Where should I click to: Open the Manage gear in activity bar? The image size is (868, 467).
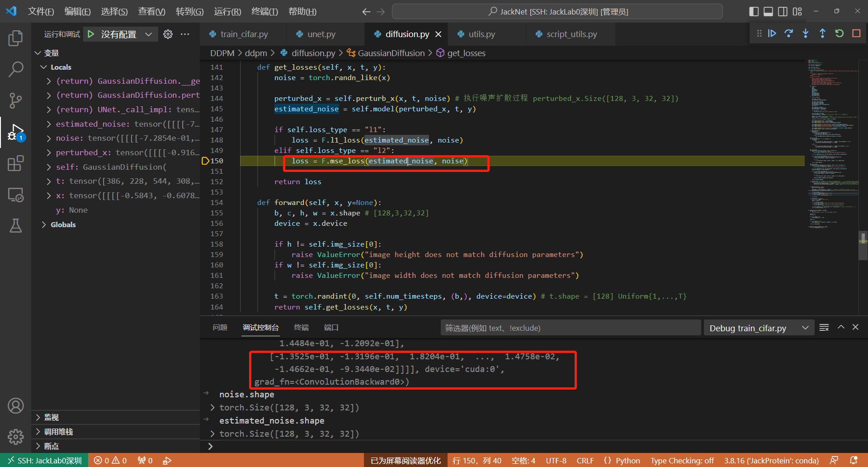click(x=15, y=437)
